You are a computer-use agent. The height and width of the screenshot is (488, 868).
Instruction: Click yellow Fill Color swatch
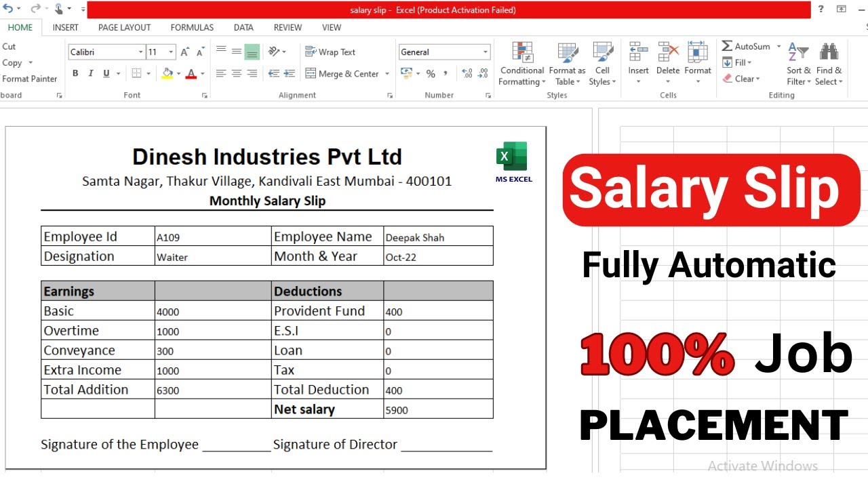coord(167,73)
